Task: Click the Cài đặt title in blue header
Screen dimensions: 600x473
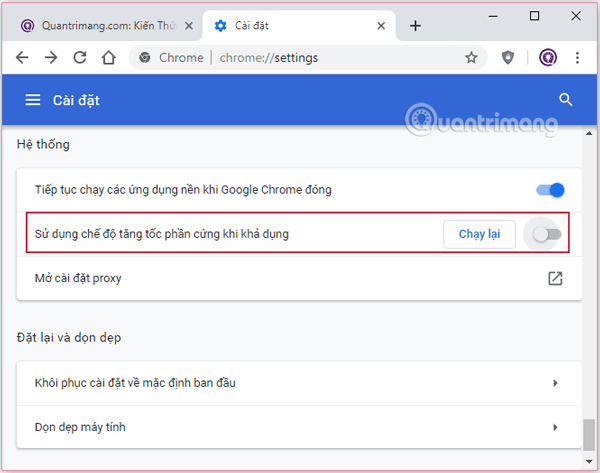Action: tap(76, 100)
